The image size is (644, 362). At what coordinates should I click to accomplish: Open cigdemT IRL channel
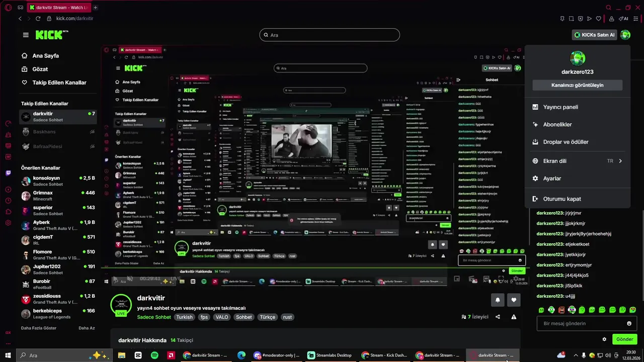[58, 240]
